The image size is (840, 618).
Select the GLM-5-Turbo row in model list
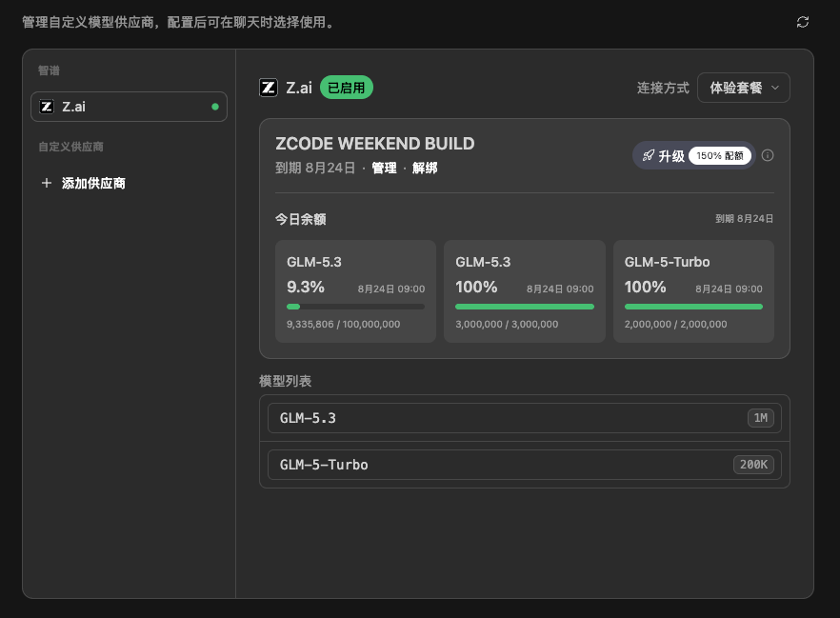click(525, 465)
